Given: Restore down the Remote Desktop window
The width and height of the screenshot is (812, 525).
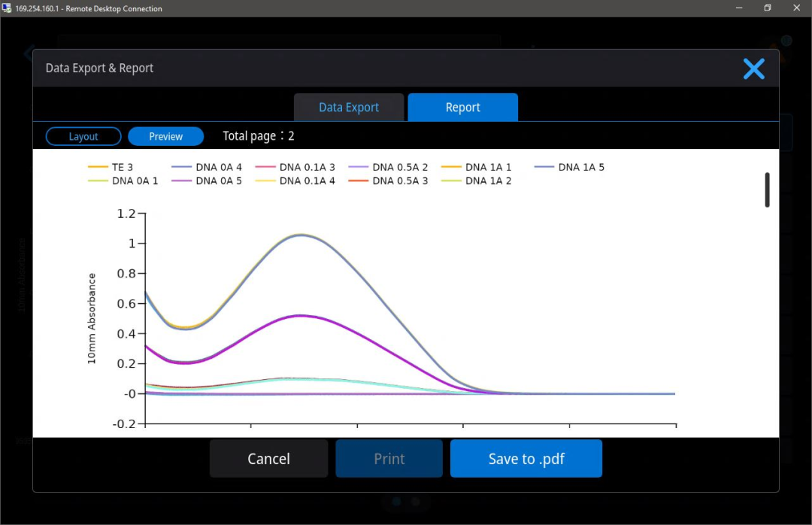Looking at the screenshot, I should pyautogui.click(x=768, y=8).
